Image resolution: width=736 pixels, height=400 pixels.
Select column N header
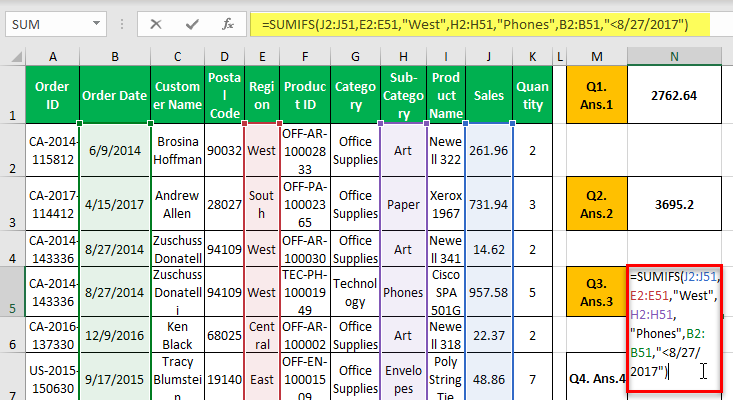point(674,57)
